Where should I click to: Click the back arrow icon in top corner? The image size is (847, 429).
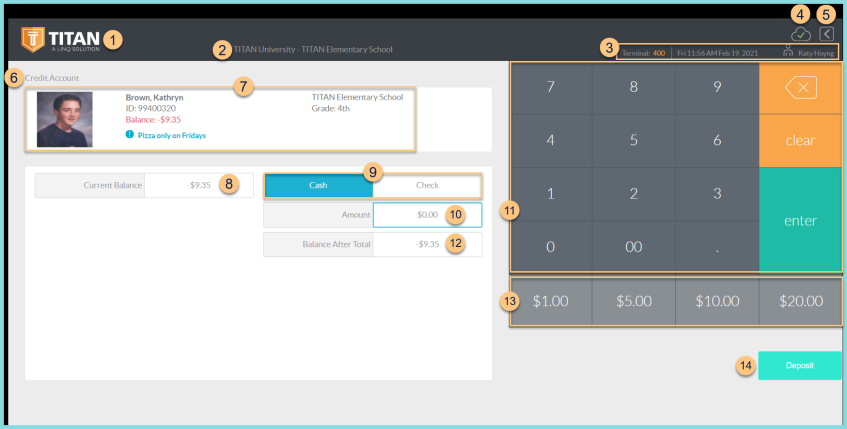coord(826,33)
